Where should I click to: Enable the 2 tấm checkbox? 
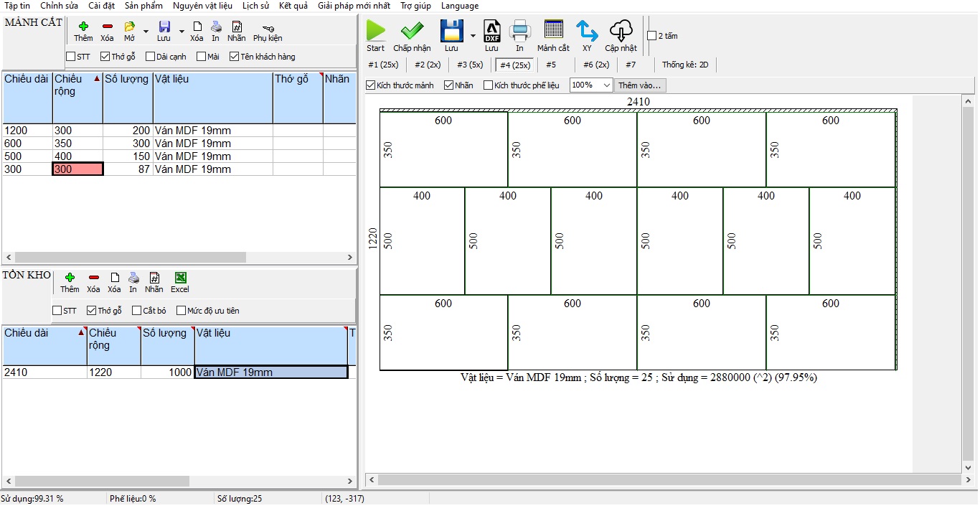(651, 36)
